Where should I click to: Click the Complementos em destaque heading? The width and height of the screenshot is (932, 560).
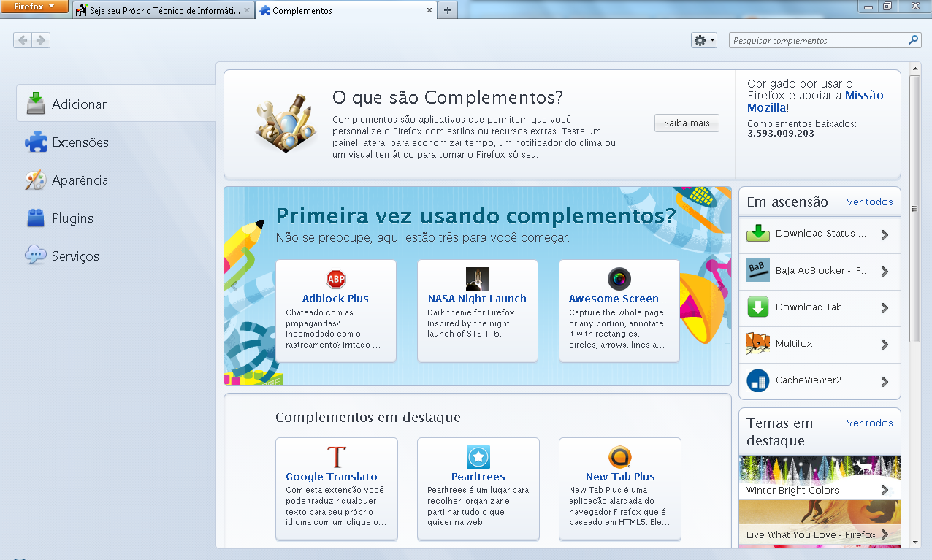pos(368,418)
